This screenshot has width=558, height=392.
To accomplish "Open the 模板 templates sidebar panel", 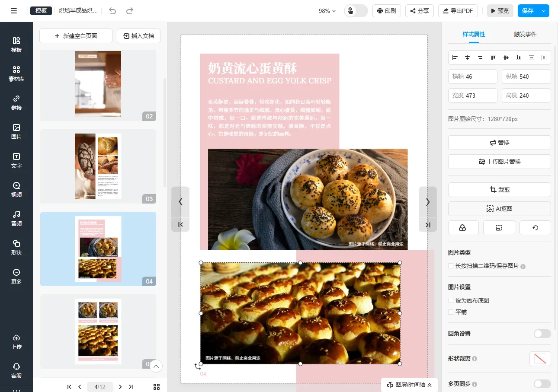I will click(16, 45).
